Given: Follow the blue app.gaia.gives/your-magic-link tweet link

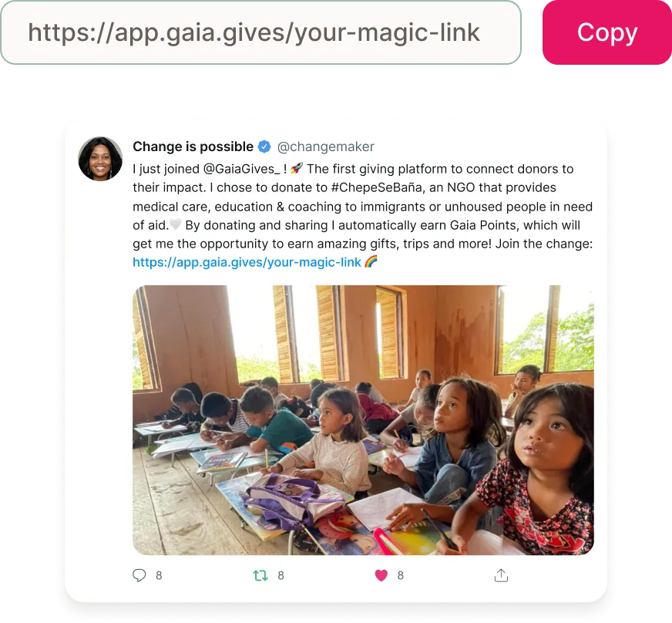Looking at the screenshot, I should (x=247, y=262).
